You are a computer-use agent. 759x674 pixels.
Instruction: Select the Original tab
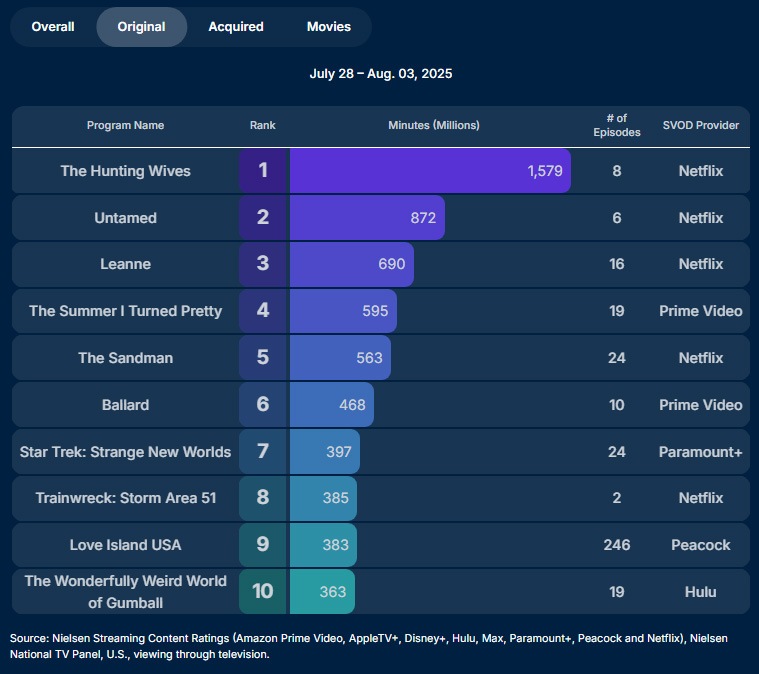[141, 27]
